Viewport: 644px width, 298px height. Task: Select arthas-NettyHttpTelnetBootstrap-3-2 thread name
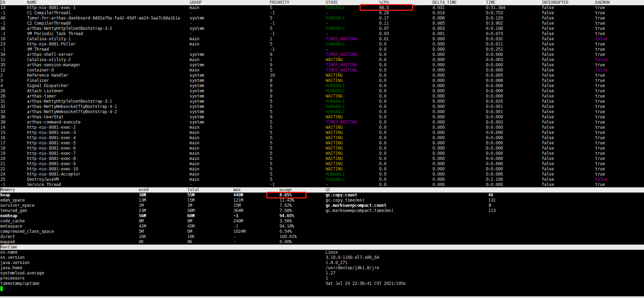click(69, 28)
